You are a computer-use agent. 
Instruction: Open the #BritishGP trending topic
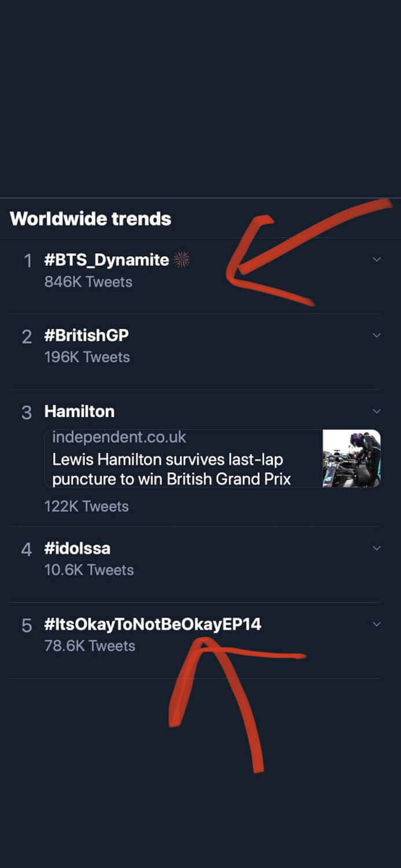tap(86, 335)
